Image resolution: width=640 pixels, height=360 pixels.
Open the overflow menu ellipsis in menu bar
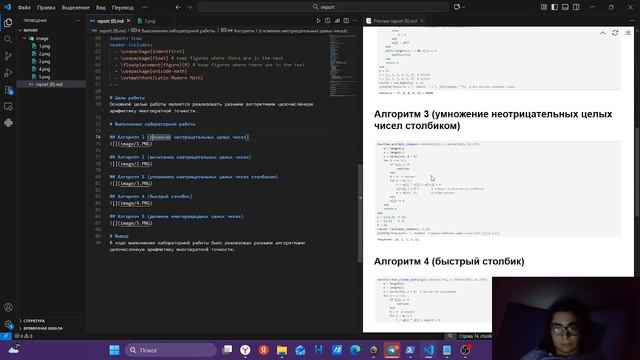click(x=145, y=7)
